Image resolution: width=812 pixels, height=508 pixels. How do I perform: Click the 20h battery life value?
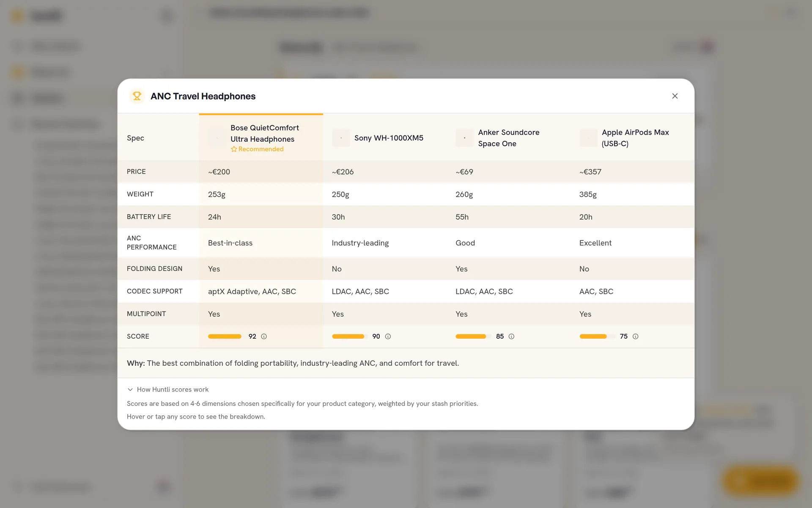[x=586, y=217]
